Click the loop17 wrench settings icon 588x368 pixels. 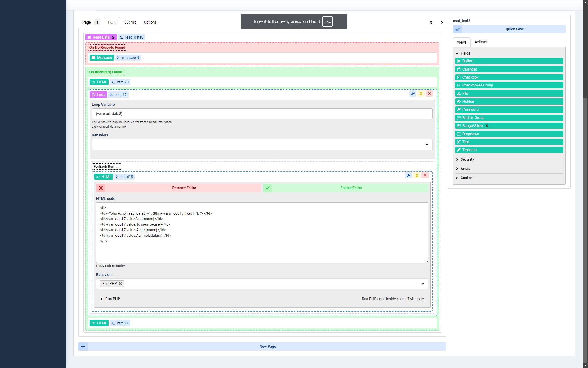[x=413, y=94]
